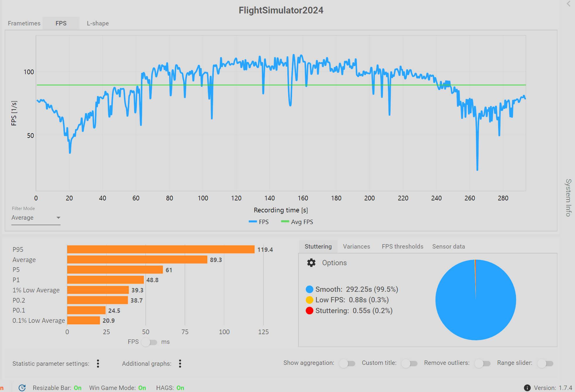The height and width of the screenshot is (392, 575).
Task: Click the P0.2 bar valued 38.7
Action: point(98,300)
